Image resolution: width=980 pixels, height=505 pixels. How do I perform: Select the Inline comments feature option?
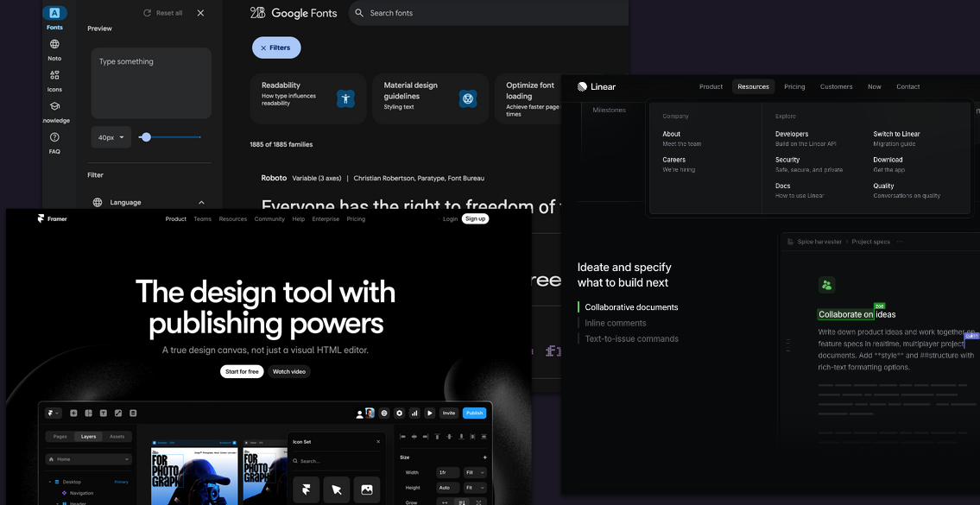(615, 323)
